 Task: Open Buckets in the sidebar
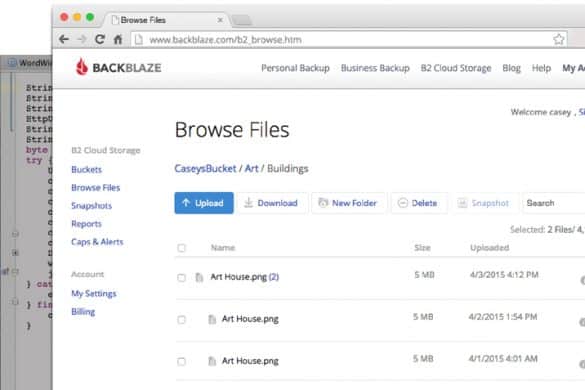[87, 169]
